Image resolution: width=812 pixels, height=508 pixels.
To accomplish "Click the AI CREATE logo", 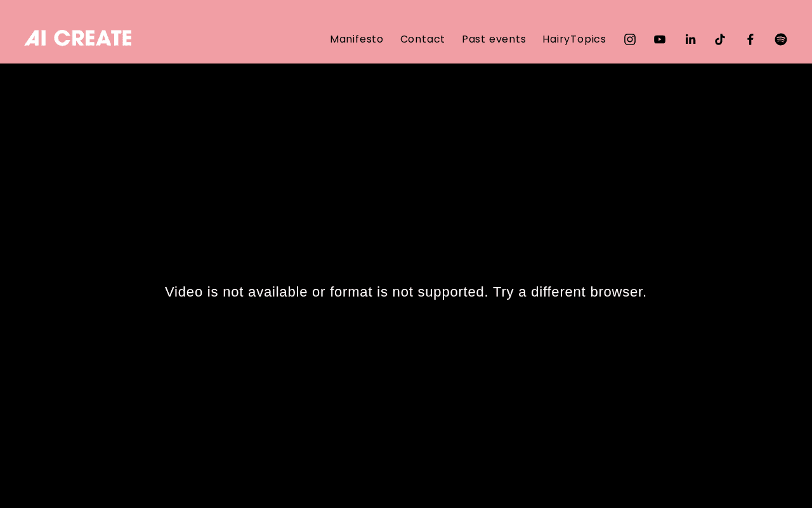I will pos(78,38).
